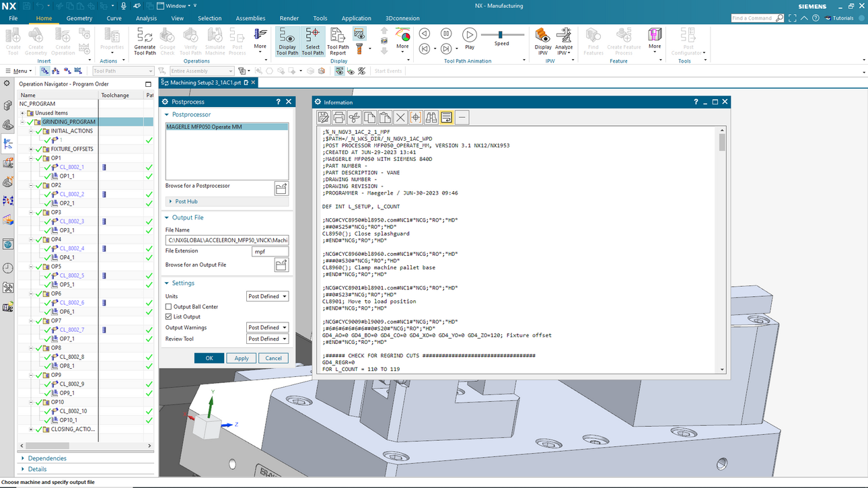868x488 pixels.
Task: Click OK in the Postprocess dialog
Action: pos(209,358)
